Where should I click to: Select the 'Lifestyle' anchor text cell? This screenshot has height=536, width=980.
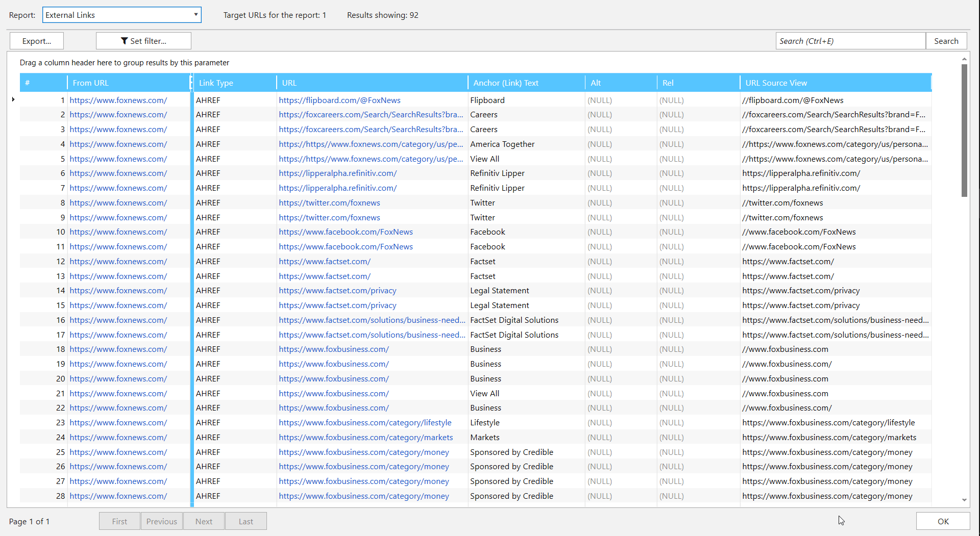point(526,423)
